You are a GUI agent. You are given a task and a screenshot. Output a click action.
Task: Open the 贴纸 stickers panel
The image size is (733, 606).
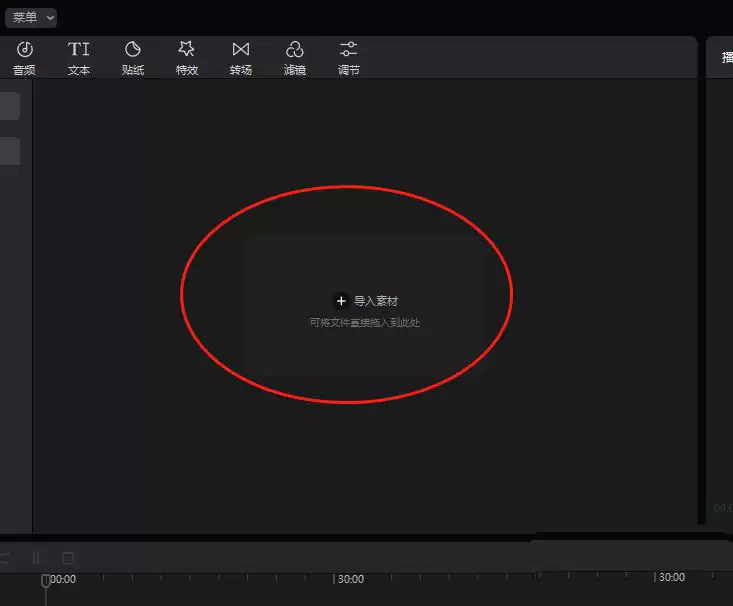pyautogui.click(x=132, y=58)
